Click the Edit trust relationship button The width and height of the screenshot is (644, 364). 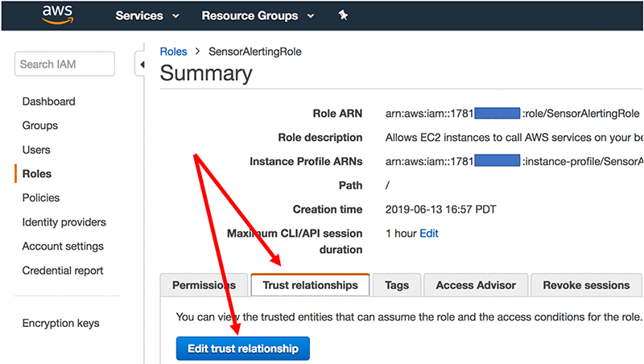click(243, 349)
